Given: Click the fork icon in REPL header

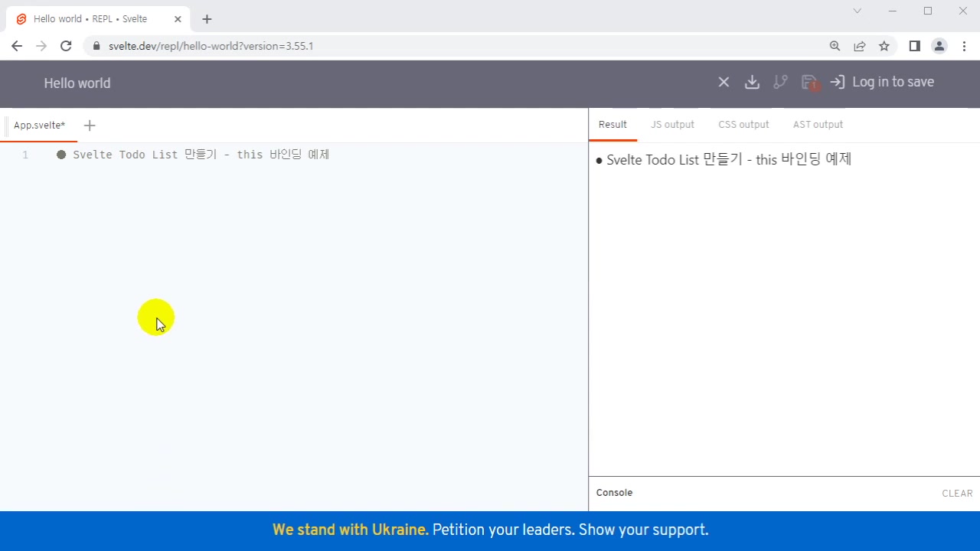Looking at the screenshot, I should pos(780,82).
